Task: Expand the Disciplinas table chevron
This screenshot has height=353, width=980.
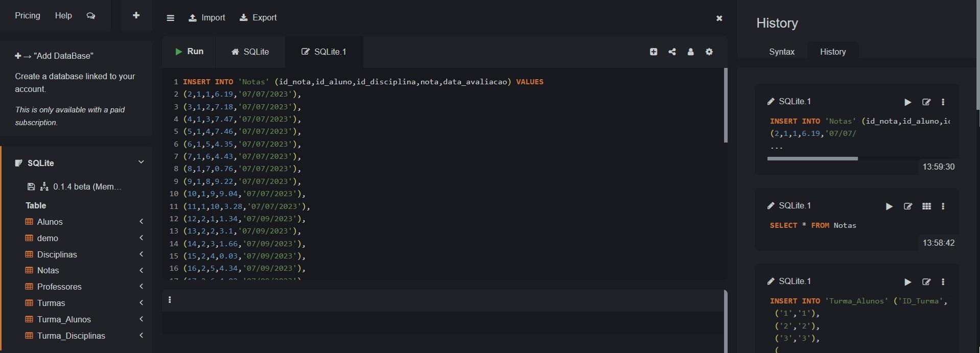Action: coord(142,254)
